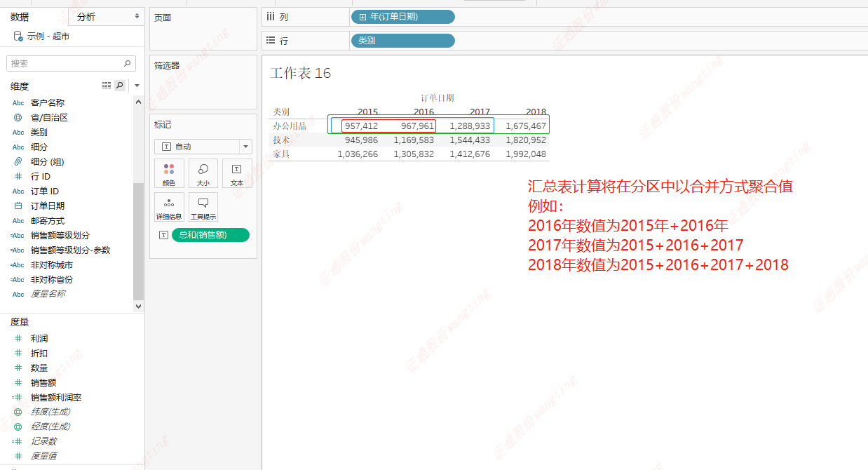
Task: Open the 工具提示 tooltip marks button
Action: coord(203,207)
